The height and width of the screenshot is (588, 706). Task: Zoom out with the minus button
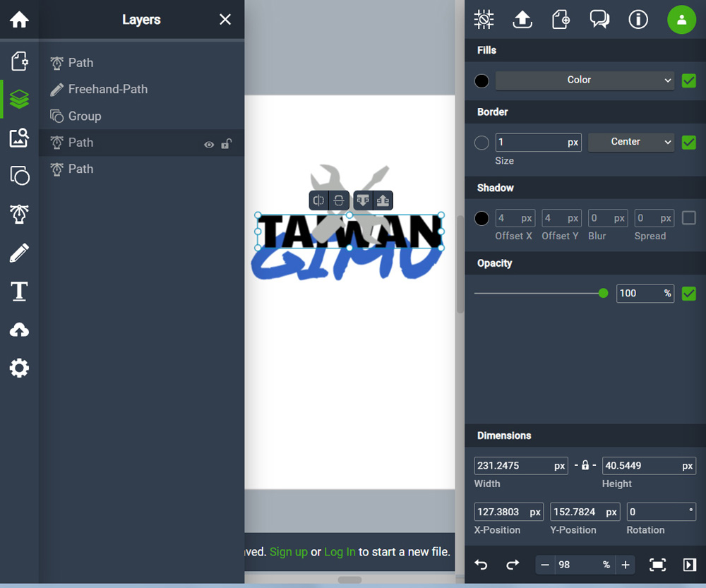(545, 565)
